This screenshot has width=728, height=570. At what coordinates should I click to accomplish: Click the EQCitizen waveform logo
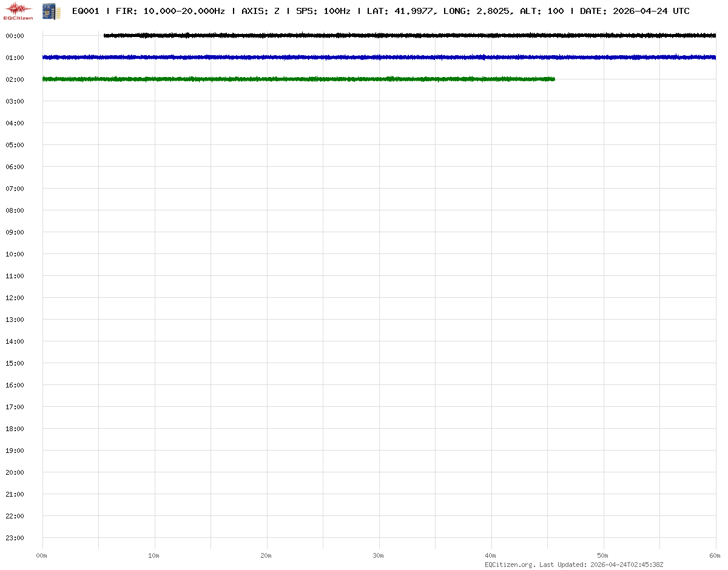point(18,10)
